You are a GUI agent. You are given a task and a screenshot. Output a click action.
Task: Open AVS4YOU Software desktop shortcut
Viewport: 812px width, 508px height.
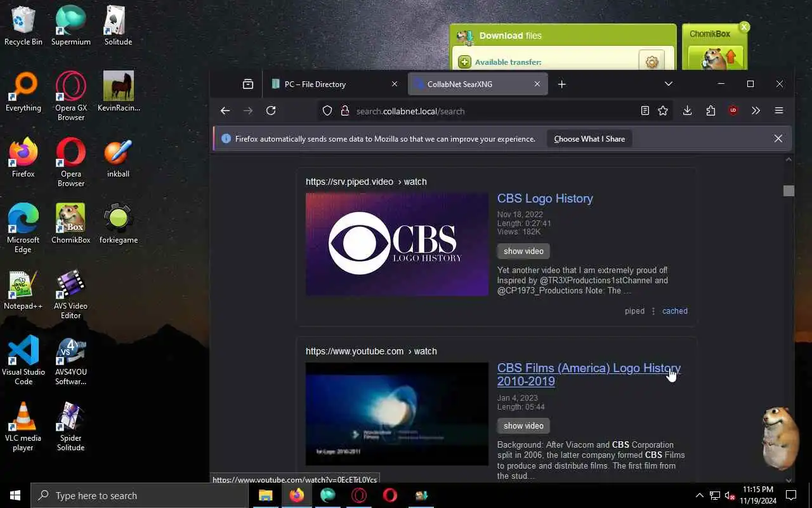(71, 360)
